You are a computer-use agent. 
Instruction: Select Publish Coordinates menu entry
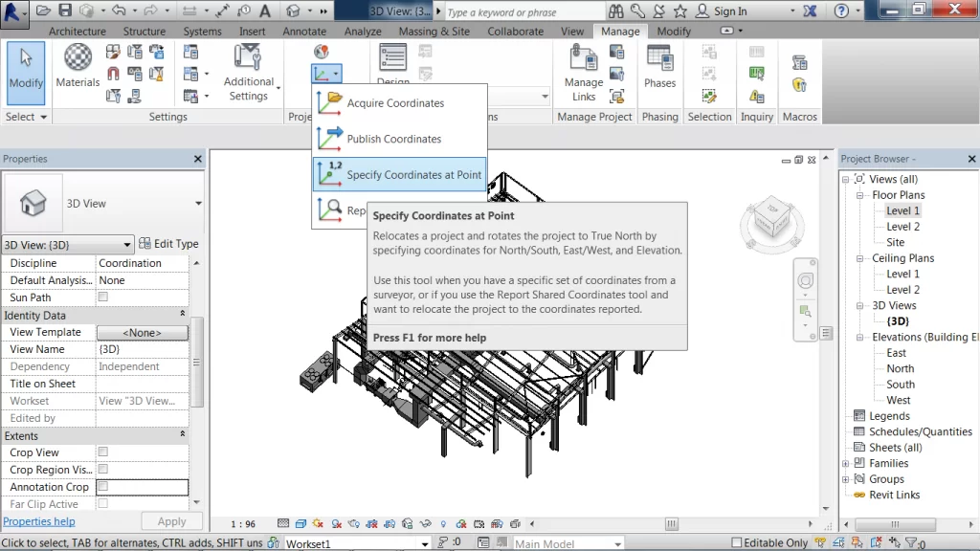point(393,139)
